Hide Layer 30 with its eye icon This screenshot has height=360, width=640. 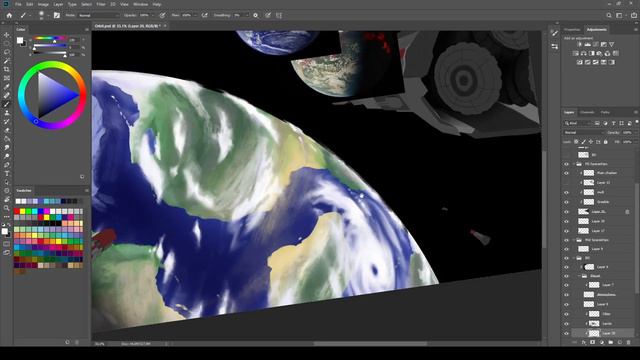point(566,221)
